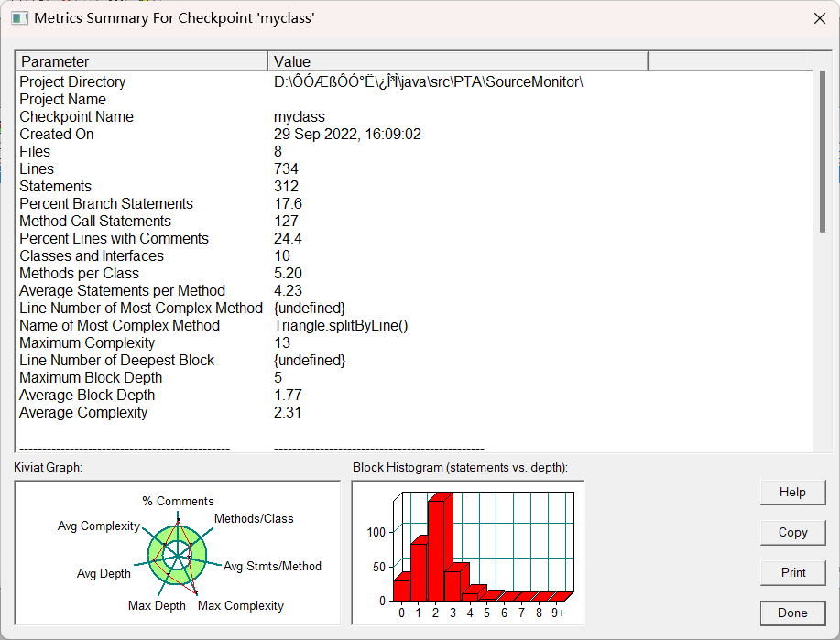840x640 pixels.
Task: Select the Parameter column header
Action: tap(142, 61)
